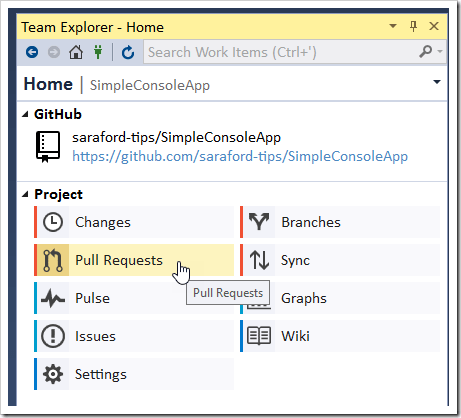Viewport: 461px width, 418px height.
Task: Click the greyed Forward arrow icon
Action: 54,52
